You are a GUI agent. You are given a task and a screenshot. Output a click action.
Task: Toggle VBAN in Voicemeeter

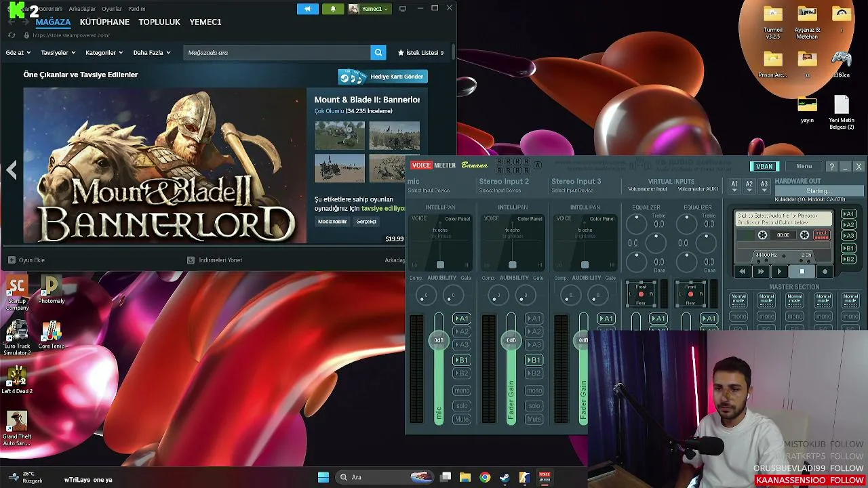[764, 167]
